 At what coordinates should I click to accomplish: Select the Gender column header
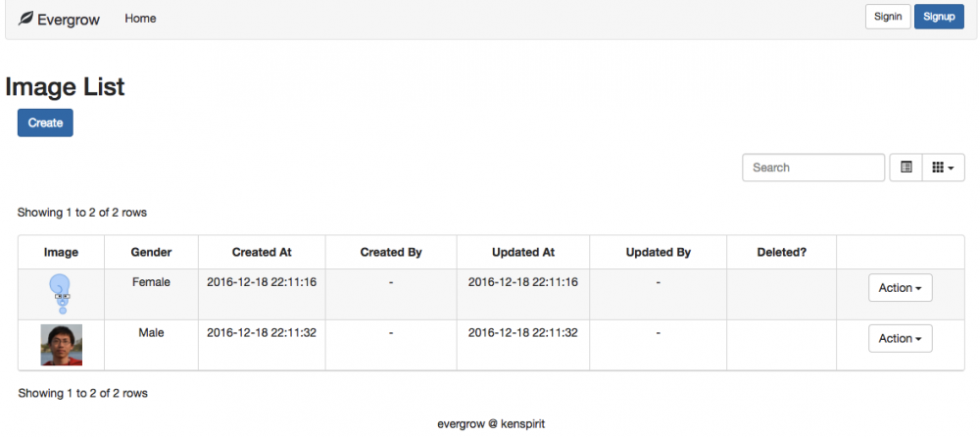point(151,252)
